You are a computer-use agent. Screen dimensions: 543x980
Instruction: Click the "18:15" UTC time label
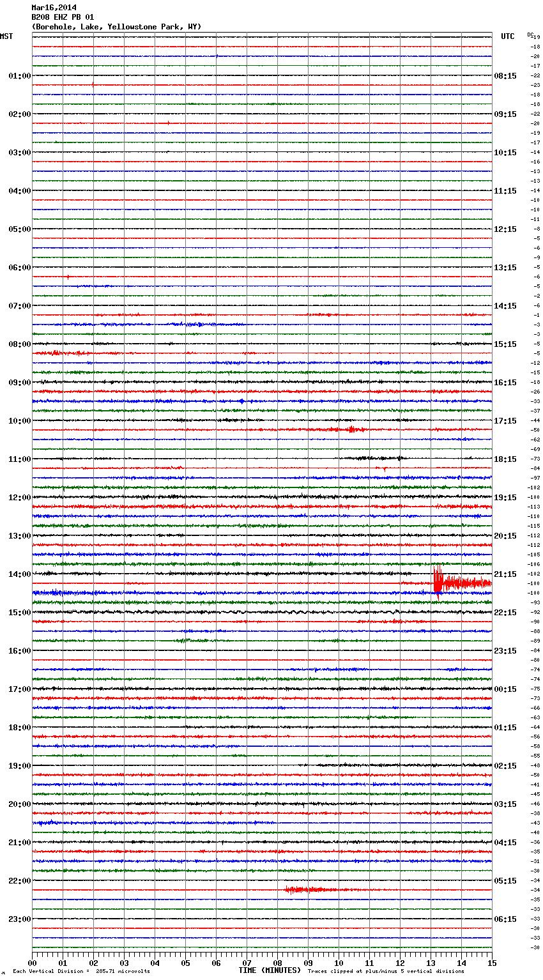coord(505,459)
